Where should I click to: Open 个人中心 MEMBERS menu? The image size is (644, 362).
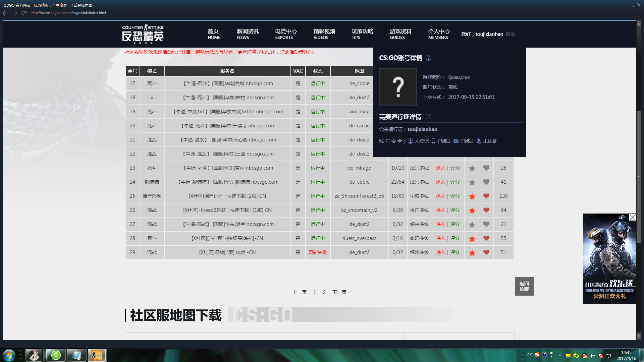(438, 34)
